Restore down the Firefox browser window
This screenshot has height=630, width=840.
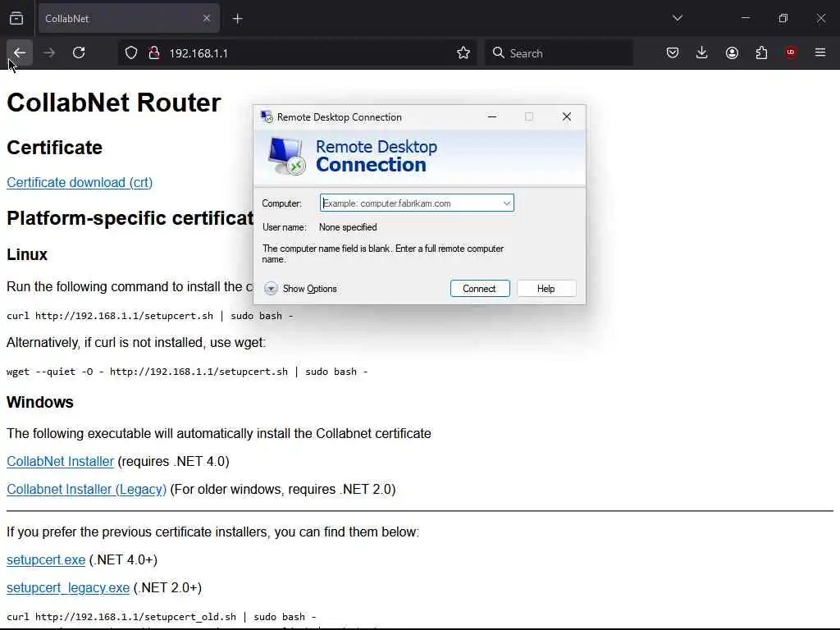coord(783,18)
